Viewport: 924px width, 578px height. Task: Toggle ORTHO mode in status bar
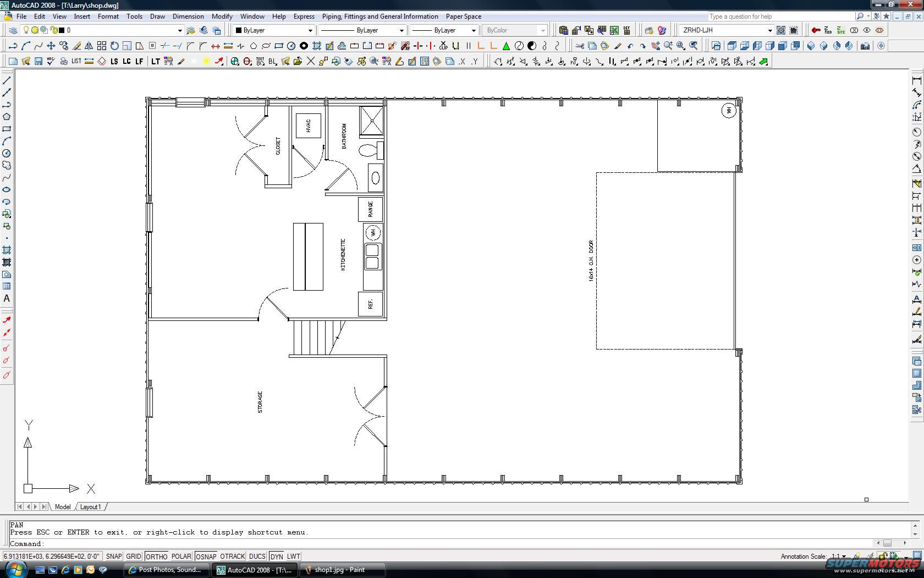click(x=157, y=557)
